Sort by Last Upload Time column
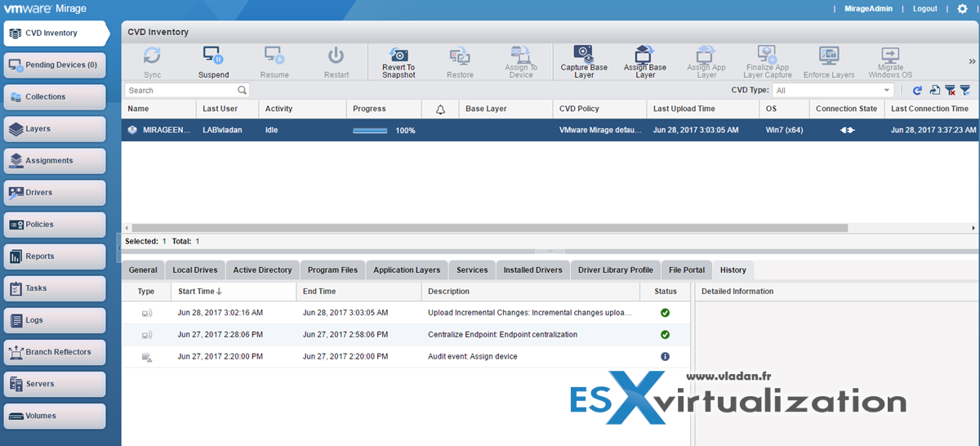The width and height of the screenshot is (980, 446). click(702, 109)
